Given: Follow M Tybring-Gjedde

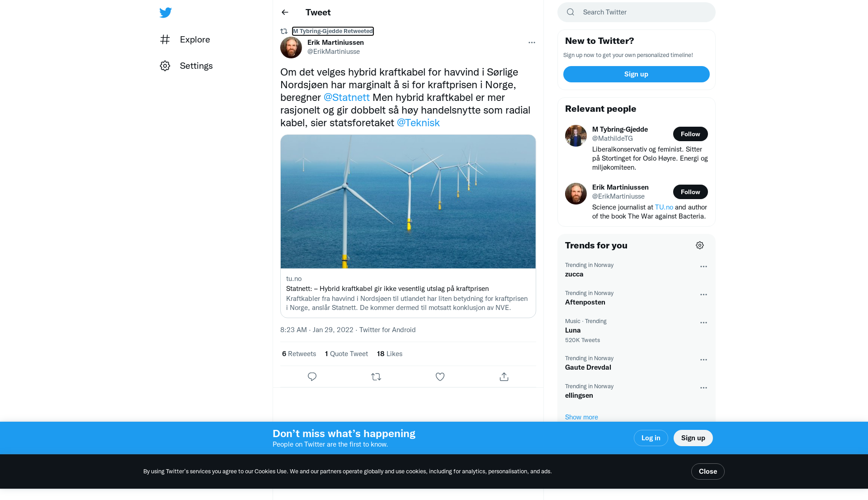Looking at the screenshot, I should click(x=690, y=134).
